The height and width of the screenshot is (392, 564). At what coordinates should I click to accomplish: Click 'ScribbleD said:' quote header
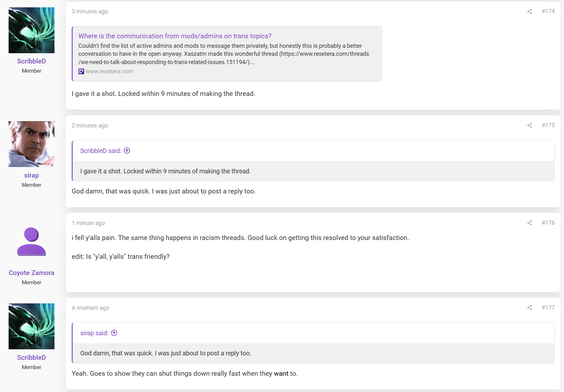tap(101, 151)
